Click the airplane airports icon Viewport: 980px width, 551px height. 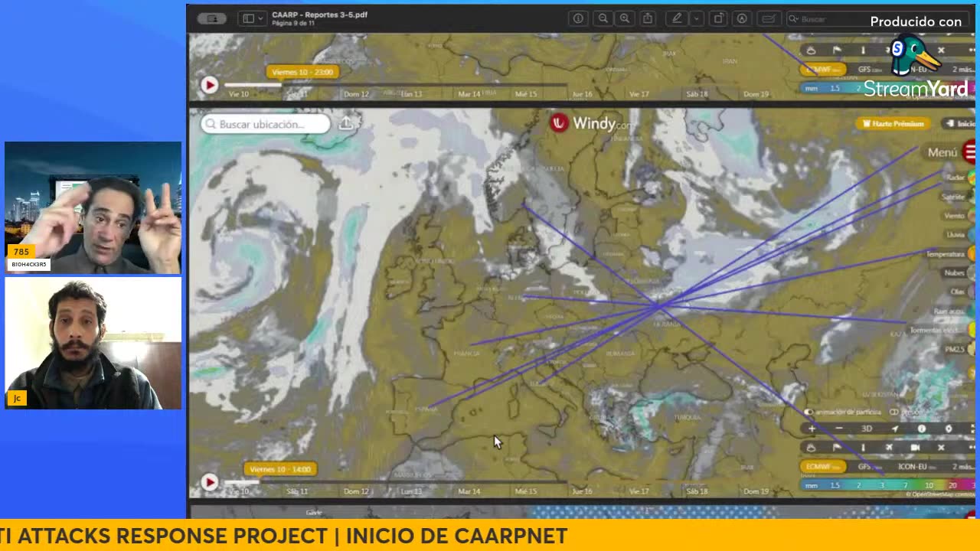tap(889, 448)
